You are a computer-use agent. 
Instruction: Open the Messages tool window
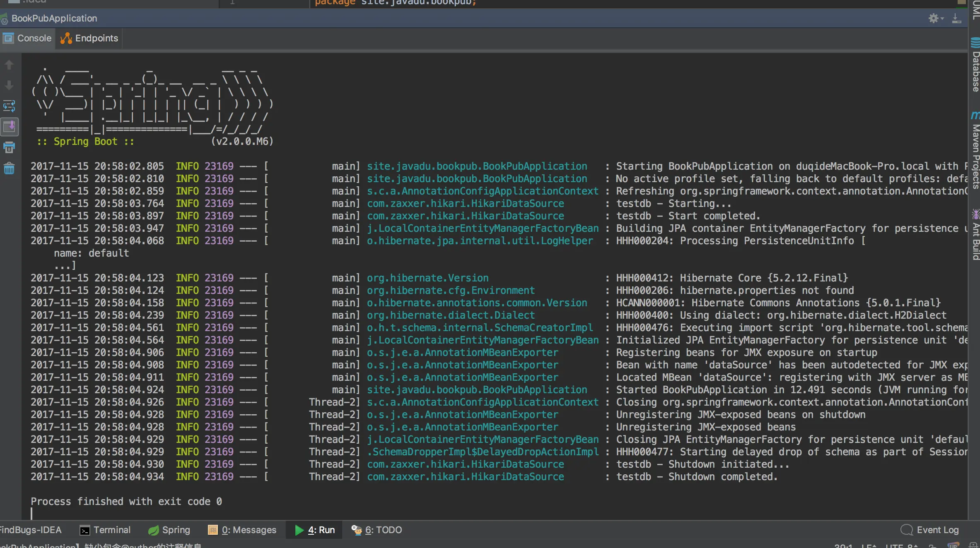pos(242,530)
